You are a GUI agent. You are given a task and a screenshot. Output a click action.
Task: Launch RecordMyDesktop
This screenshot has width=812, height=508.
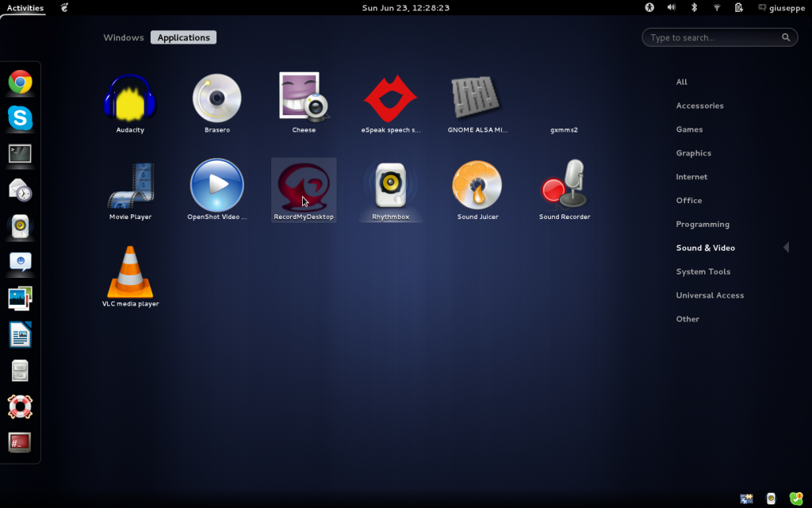[304, 190]
